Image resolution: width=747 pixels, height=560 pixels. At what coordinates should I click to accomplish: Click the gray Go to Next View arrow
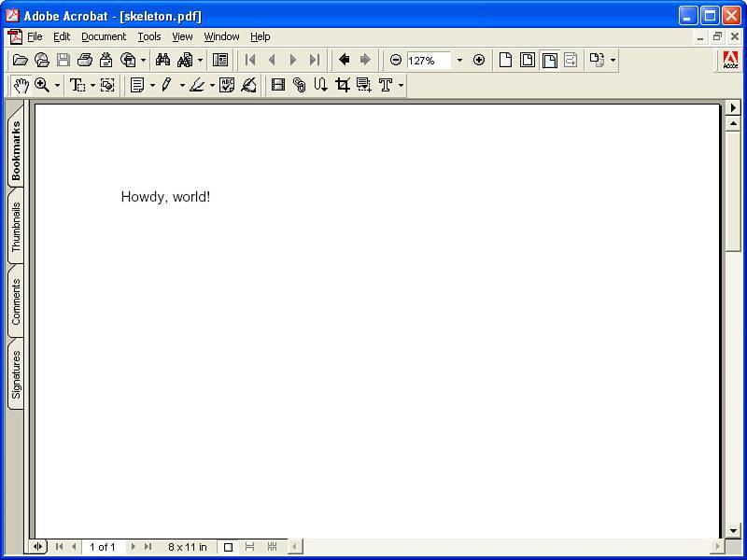(365, 60)
